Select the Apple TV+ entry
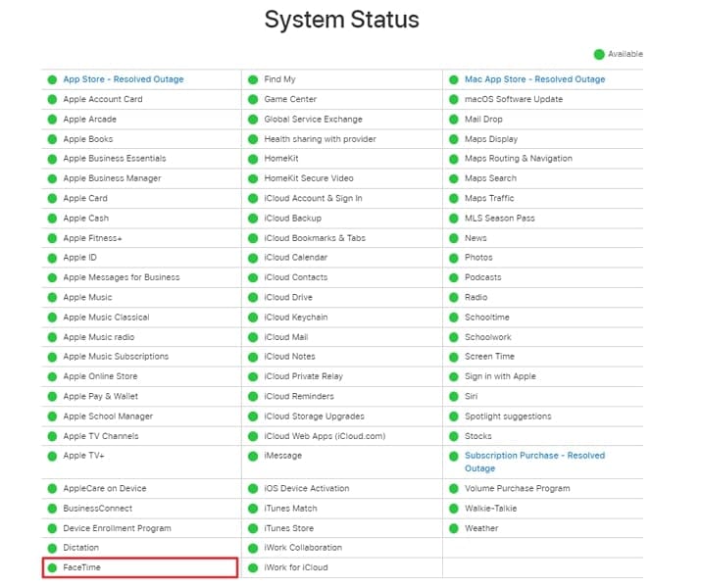The image size is (701, 588). 83,456
